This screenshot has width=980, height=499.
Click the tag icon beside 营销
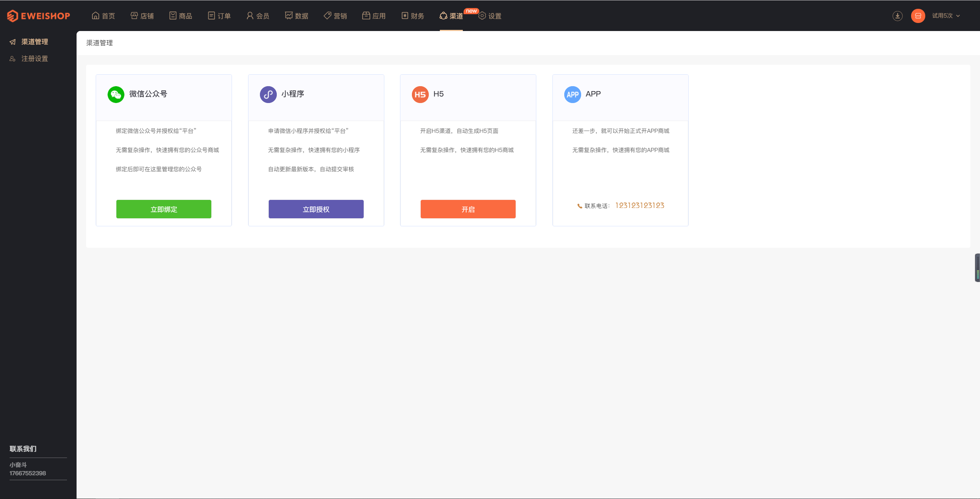click(x=327, y=16)
